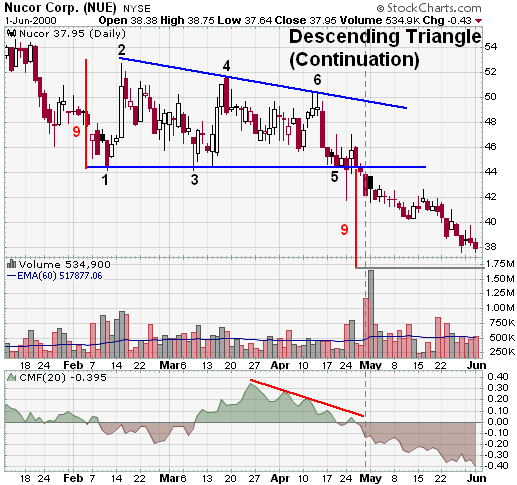The width and height of the screenshot is (517, 485).
Task: Click the volume bars icon beside Volume 534,900
Action: tap(12, 264)
